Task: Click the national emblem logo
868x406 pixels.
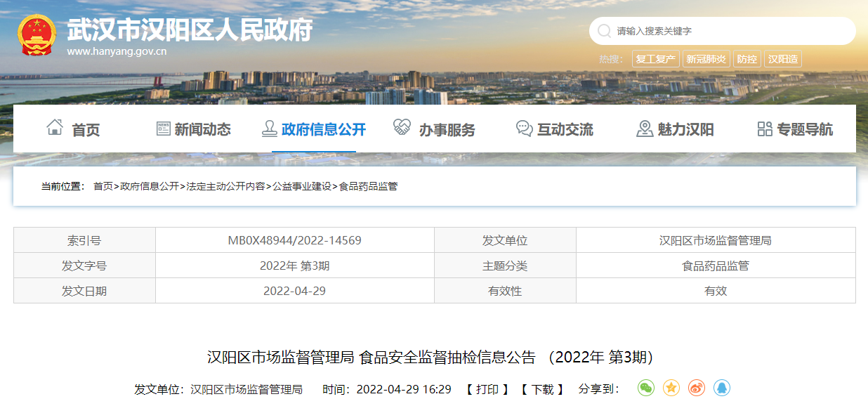Action: 37,35
